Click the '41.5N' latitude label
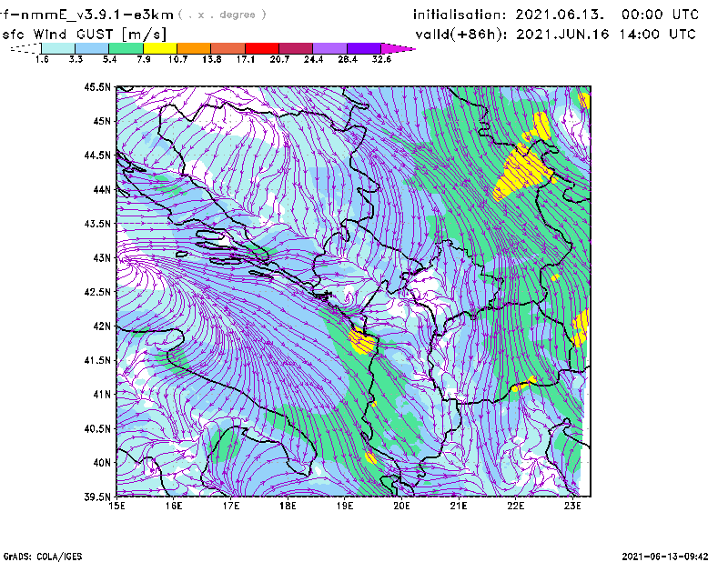 [x=97, y=360]
